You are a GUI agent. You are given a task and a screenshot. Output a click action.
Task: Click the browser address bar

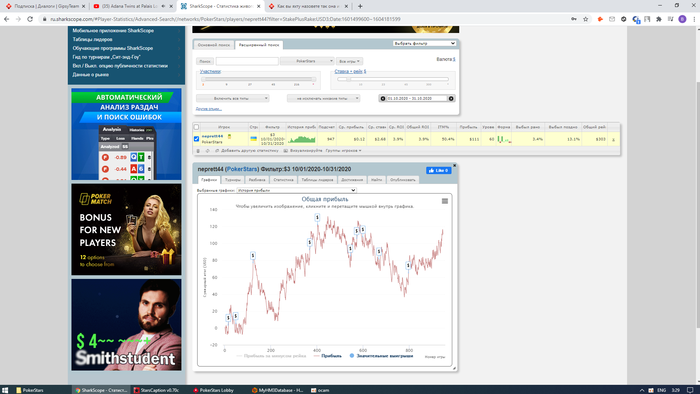pyautogui.click(x=304, y=19)
